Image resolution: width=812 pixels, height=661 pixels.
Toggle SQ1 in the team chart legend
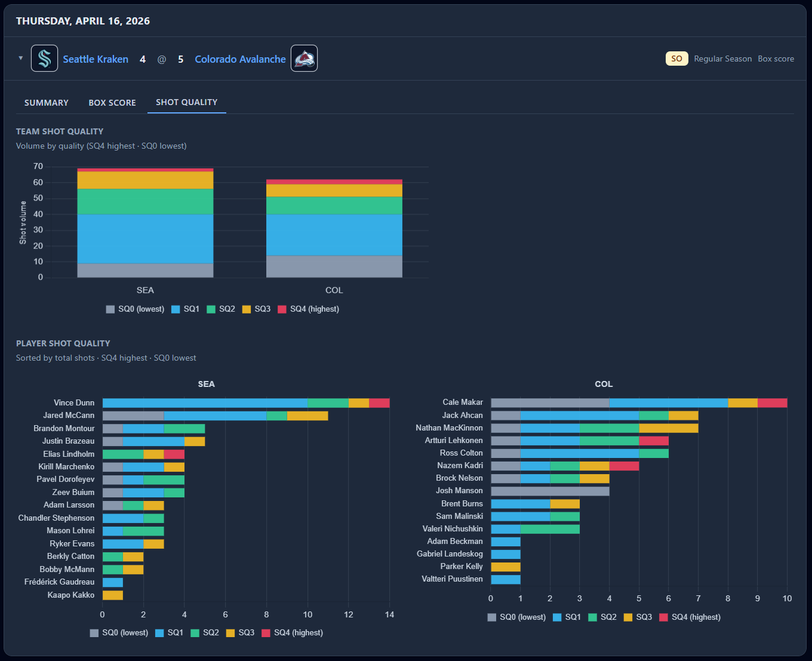click(x=185, y=309)
